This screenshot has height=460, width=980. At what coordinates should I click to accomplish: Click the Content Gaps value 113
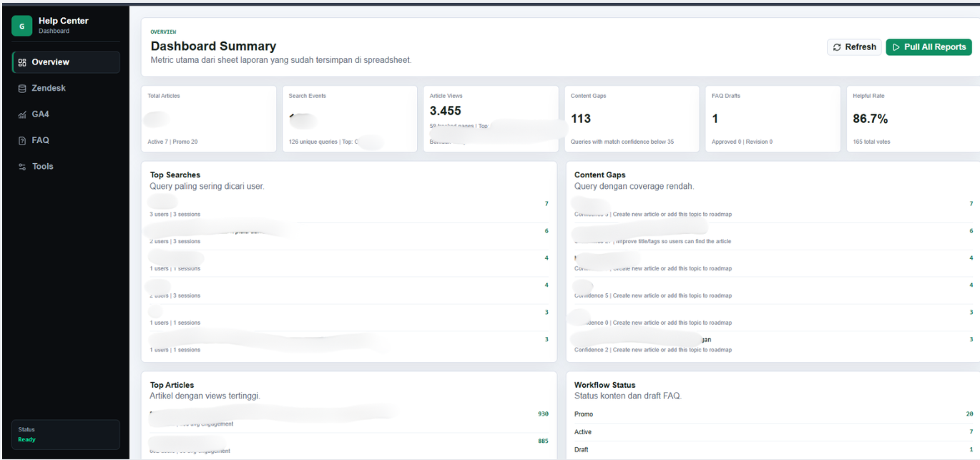[x=581, y=119]
